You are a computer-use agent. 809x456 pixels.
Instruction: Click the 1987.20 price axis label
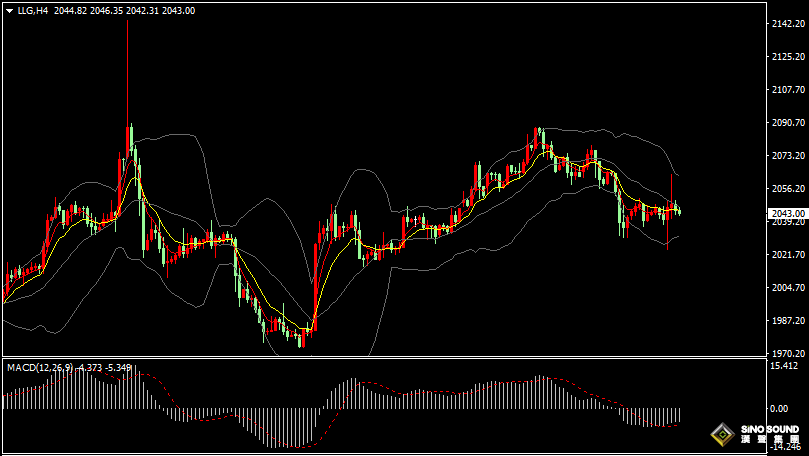click(788, 321)
